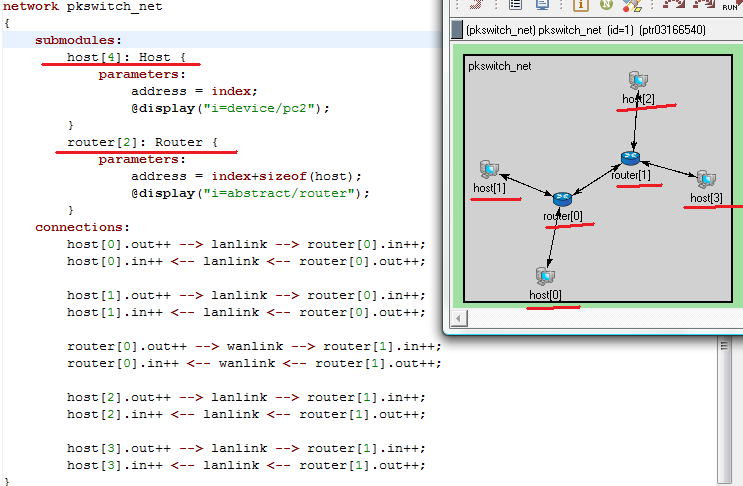Click the left scroll arrow below the network canvas

(458, 318)
